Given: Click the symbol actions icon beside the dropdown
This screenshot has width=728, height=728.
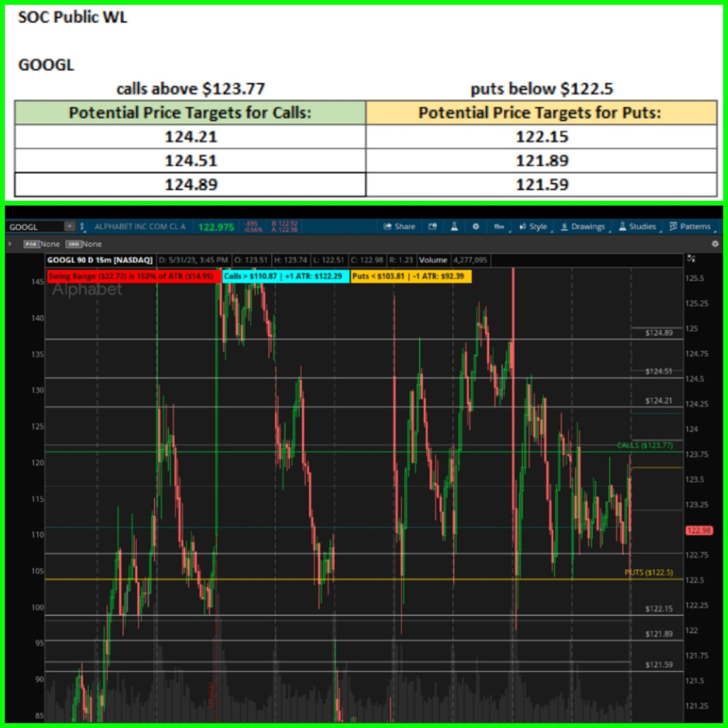Looking at the screenshot, I should click(82, 226).
